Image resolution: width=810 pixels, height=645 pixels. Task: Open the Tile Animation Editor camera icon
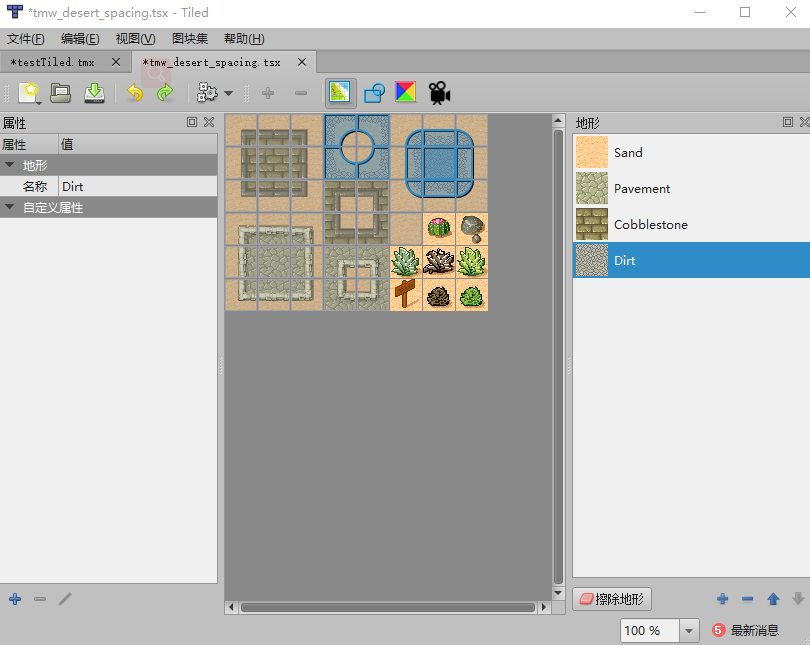tap(436, 92)
